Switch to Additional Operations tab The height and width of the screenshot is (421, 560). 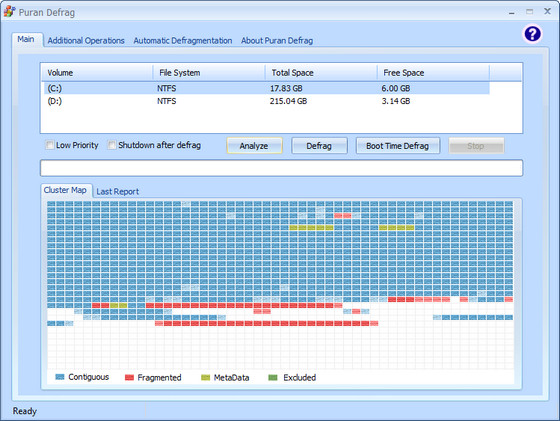[x=86, y=41]
